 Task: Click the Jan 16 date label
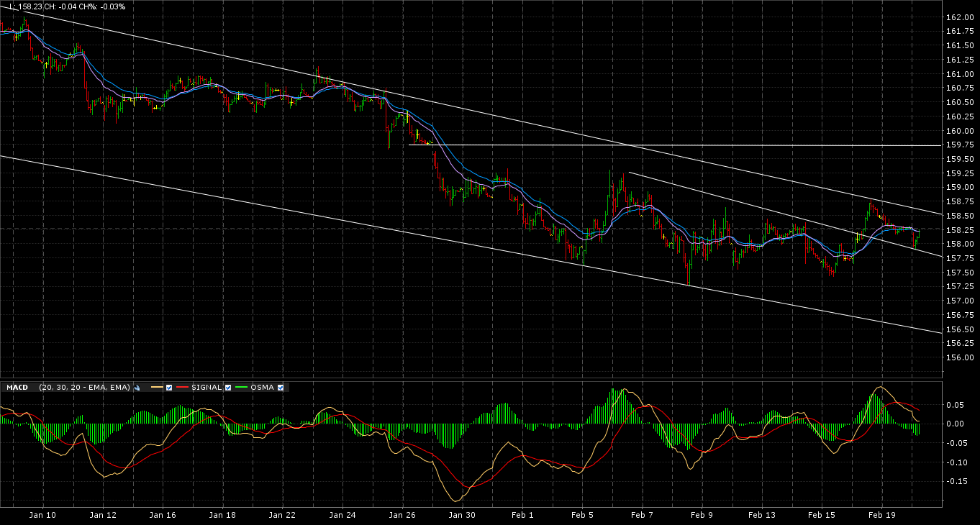163,515
